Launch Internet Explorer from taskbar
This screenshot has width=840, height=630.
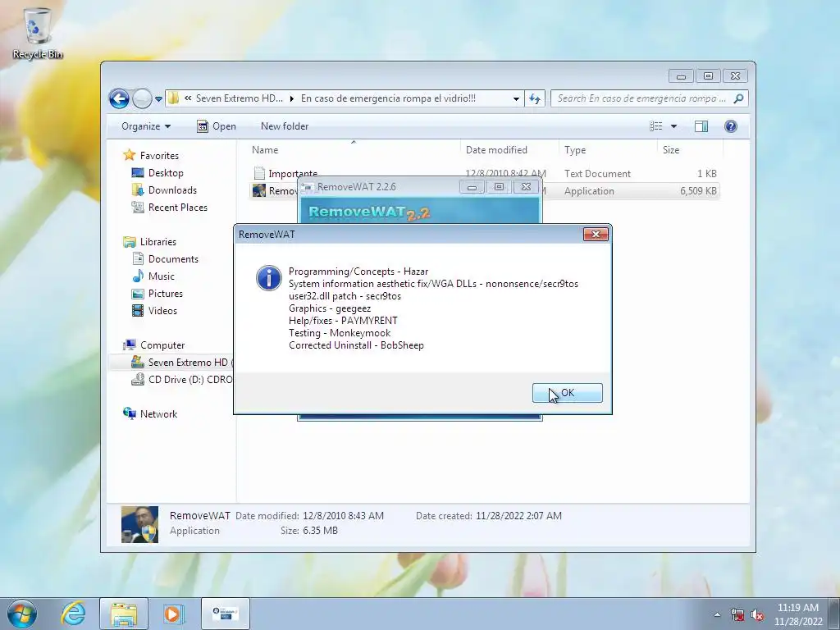click(73, 614)
